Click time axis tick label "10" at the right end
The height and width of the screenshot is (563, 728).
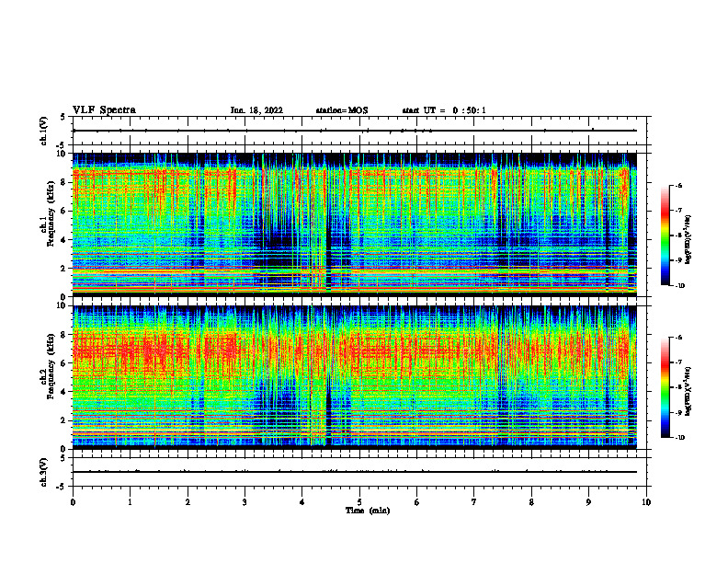(646, 502)
